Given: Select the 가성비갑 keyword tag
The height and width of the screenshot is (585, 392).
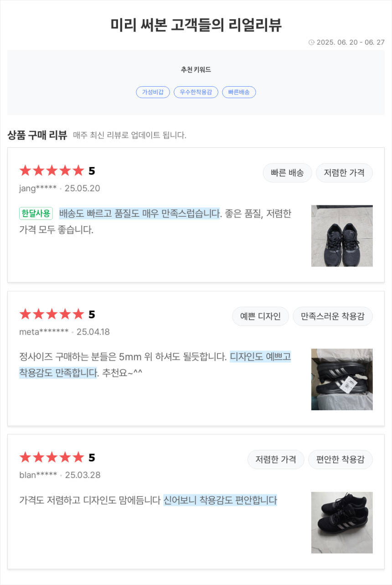Looking at the screenshot, I should [153, 92].
